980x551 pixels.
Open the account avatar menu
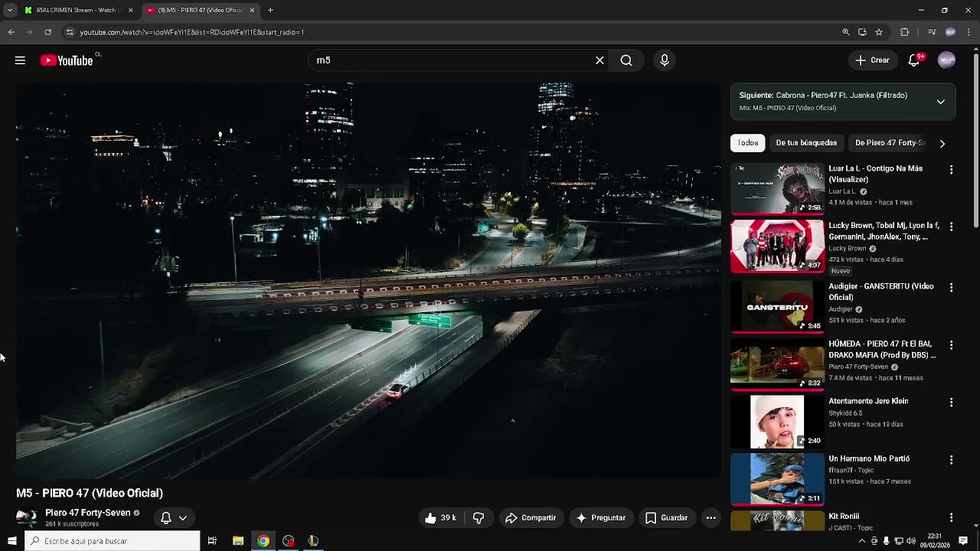(x=947, y=60)
